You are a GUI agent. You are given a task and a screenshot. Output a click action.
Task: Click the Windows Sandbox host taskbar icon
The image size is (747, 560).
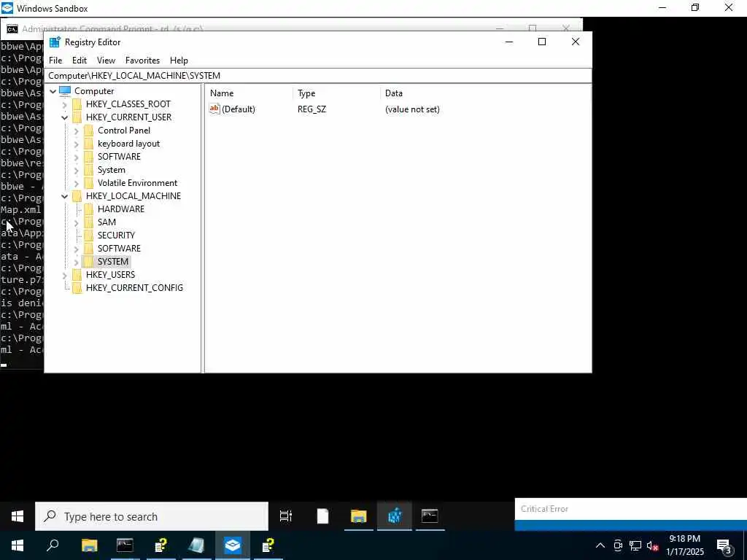tap(233, 545)
